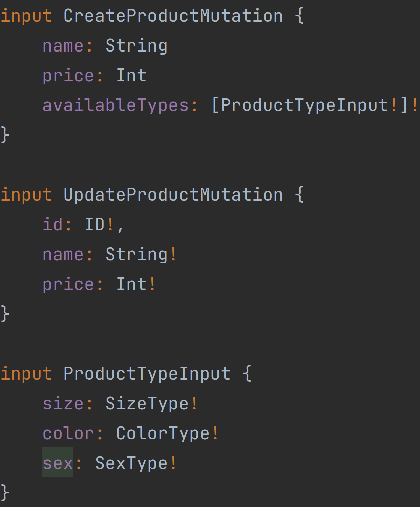Viewport: 420px width, 507px height.
Task: Click the 'size' field name
Action: pos(63,404)
